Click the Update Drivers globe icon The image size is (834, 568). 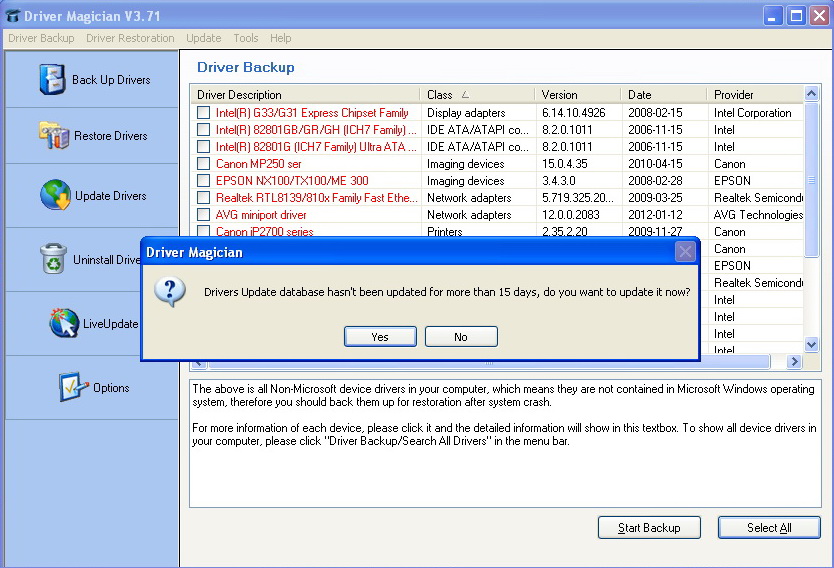(55, 195)
